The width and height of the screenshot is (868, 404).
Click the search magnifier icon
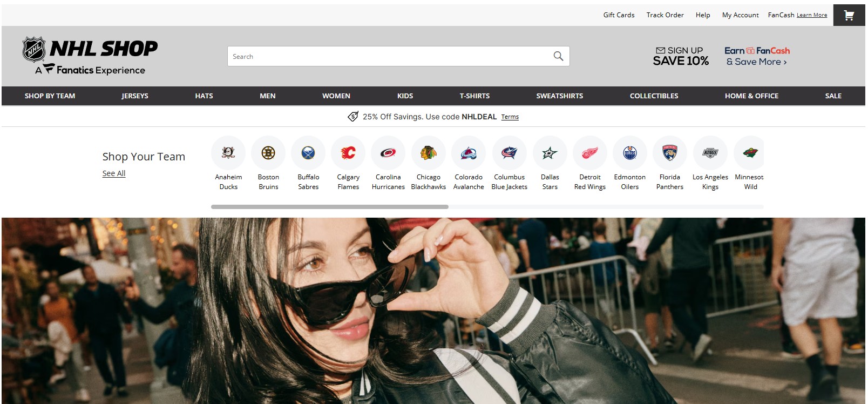coord(558,56)
